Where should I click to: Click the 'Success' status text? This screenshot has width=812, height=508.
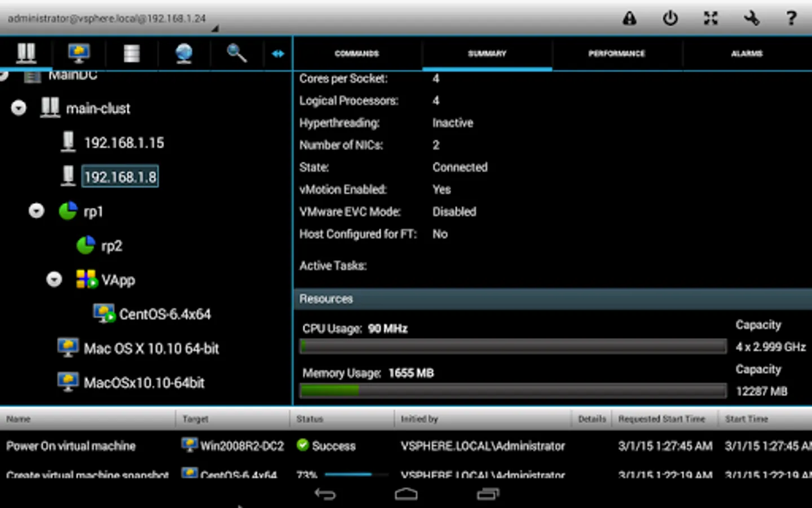[334, 446]
